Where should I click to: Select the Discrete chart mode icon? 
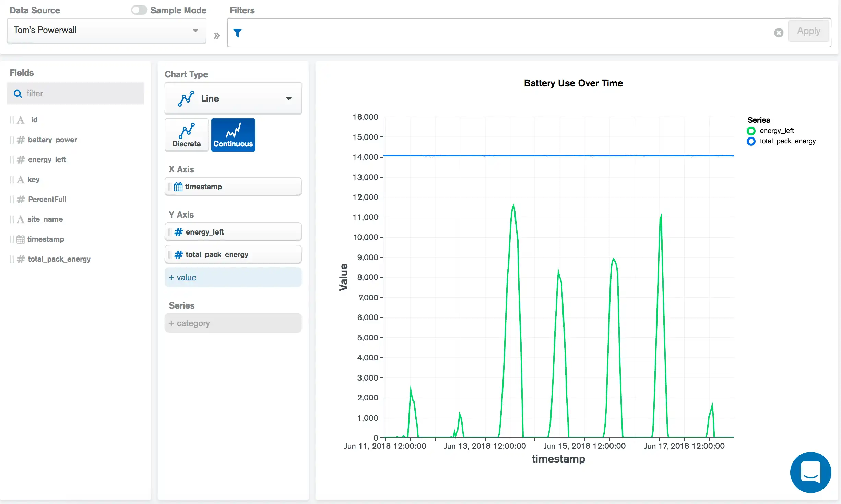186,134
